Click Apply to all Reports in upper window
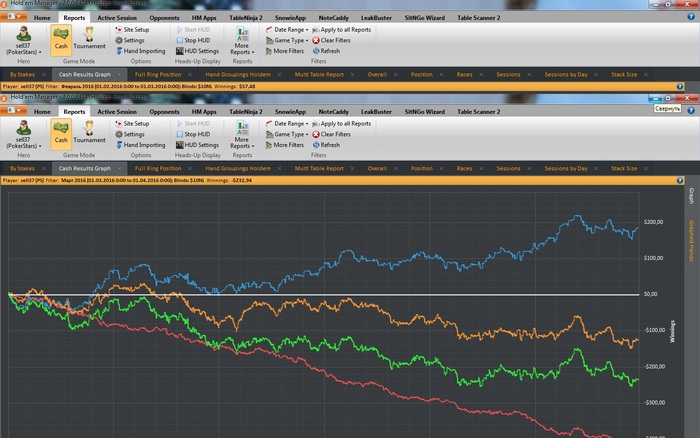Image resolution: width=700 pixels, height=438 pixels. pyautogui.click(x=342, y=30)
